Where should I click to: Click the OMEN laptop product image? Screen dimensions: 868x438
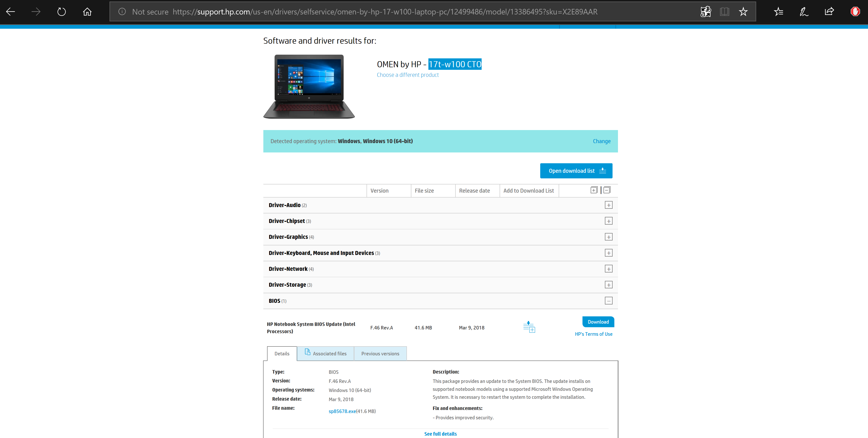[x=309, y=87]
